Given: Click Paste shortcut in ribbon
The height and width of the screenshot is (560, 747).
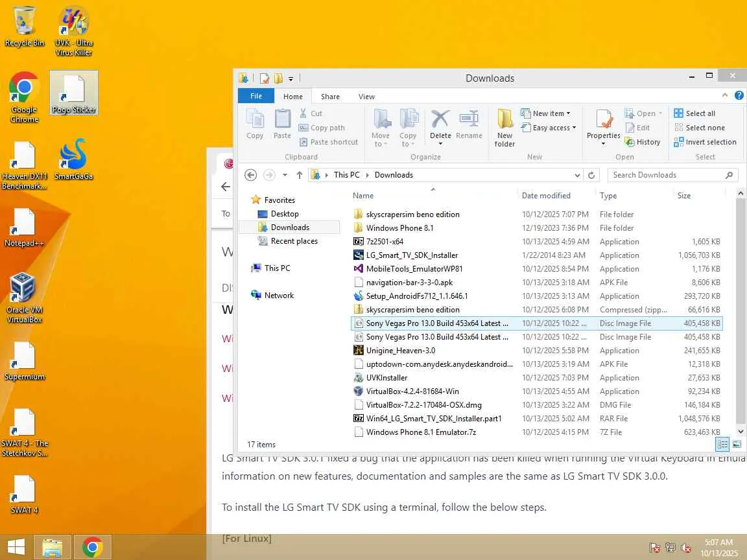Looking at the screenshot, I should 328,142.
